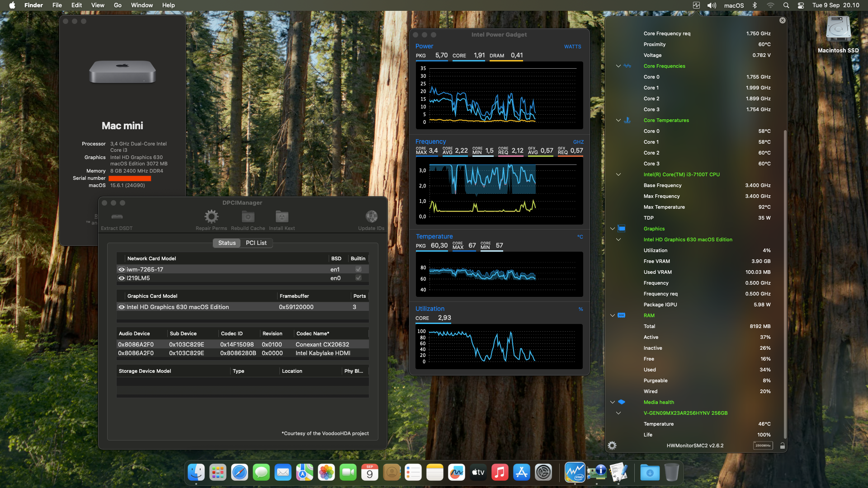Open the Apple menu
Viewport: 868px width, 488px height.
pos(12,5)
